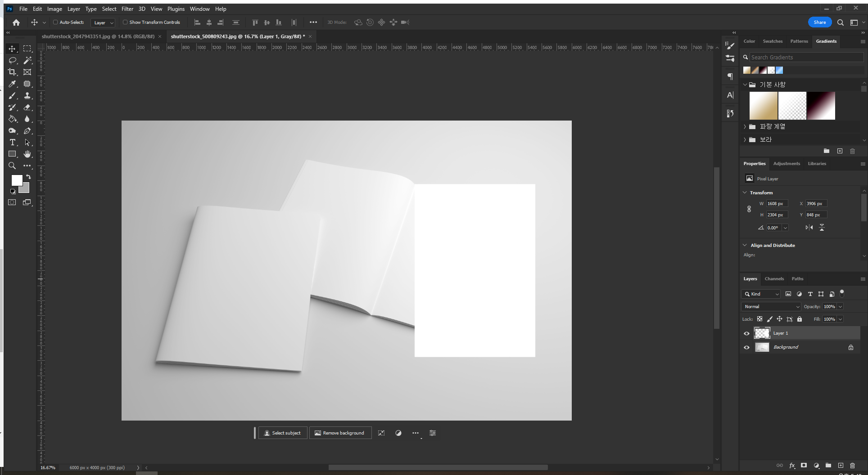Create new gradient with plus button
This screenshot has width=868, height=475.
840,151
